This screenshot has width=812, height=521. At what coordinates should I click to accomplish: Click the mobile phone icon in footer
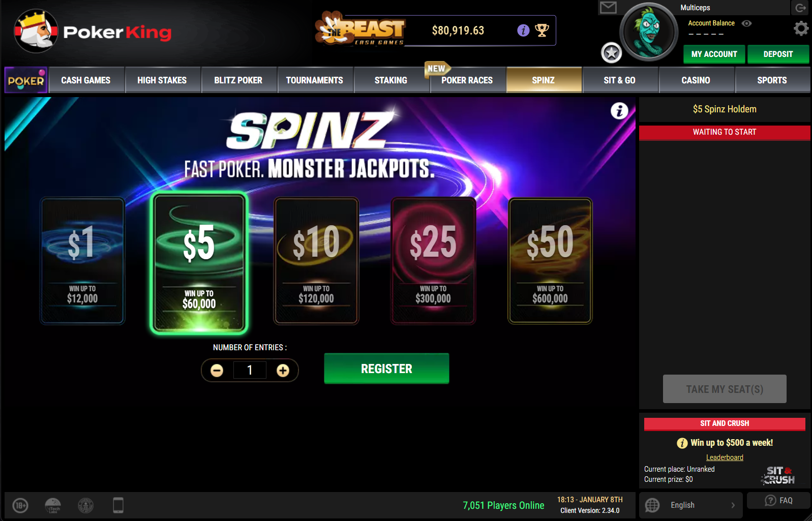pos(118,505)
